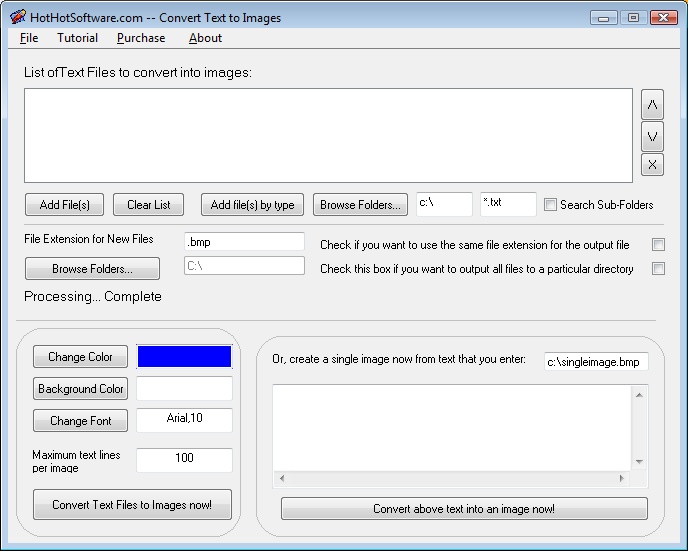
Task: Open the Tutorial menu
Action: 77,38
